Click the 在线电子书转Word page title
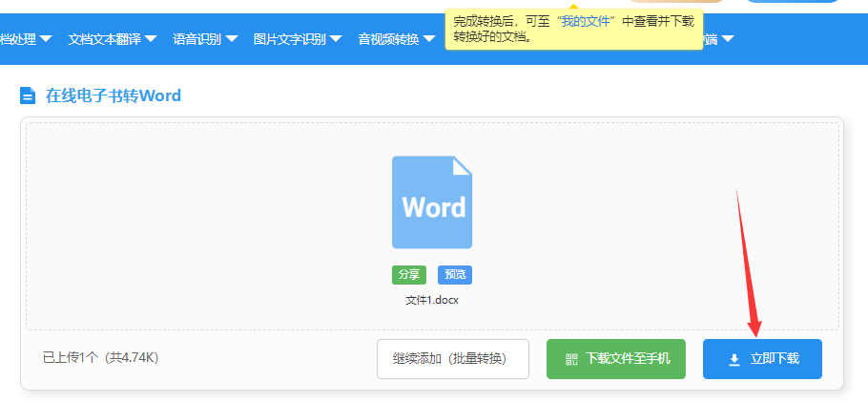The image size is (868, 403). coord(113,95)
